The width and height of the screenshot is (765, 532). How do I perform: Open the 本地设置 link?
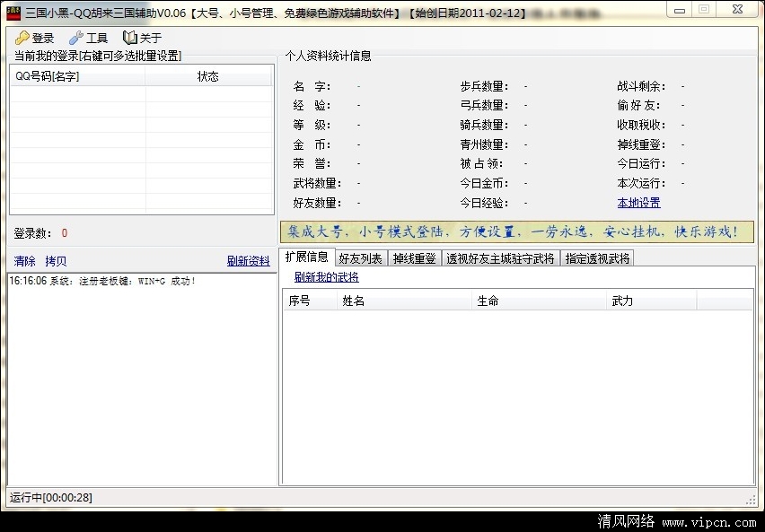[x=638, y=203]
